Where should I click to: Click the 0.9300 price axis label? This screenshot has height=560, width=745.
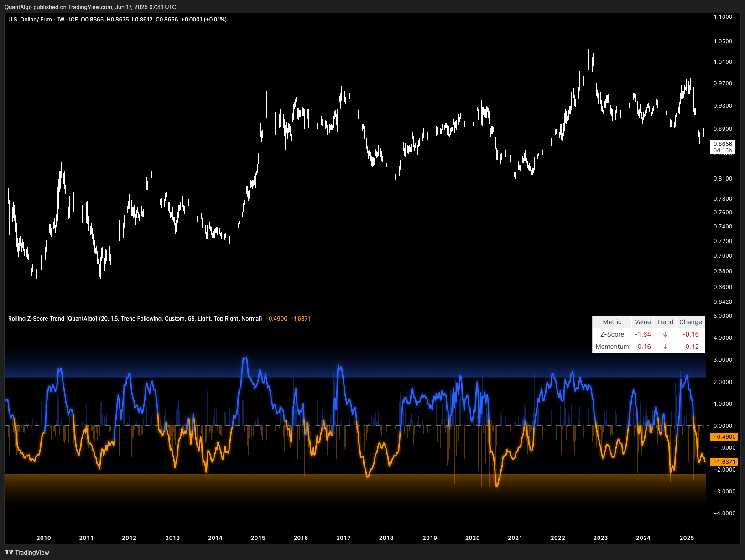[x=723, y=106]
